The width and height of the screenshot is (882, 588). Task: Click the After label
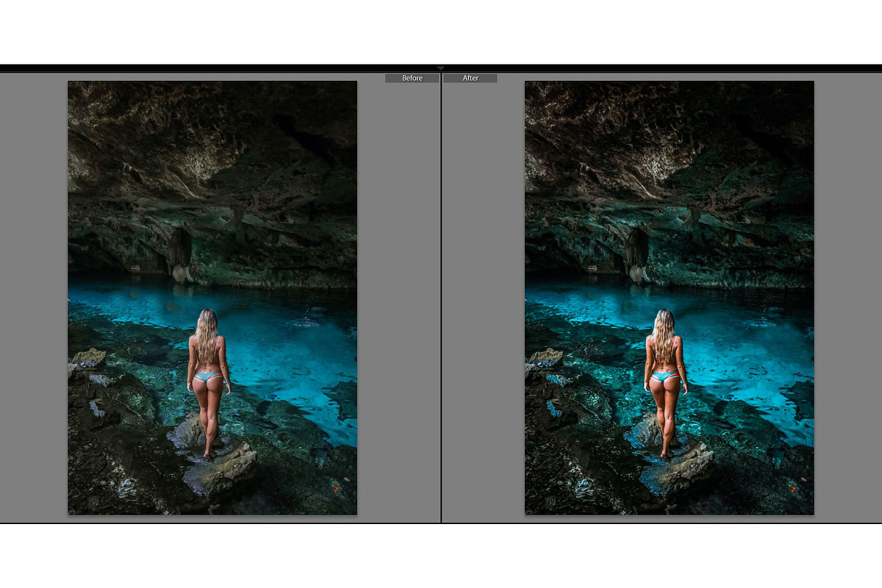(x=470, y=78)
